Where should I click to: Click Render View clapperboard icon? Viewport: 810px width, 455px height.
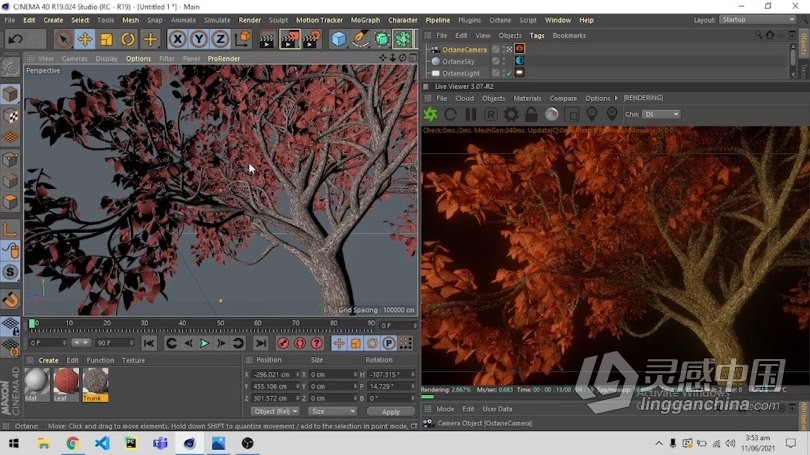(267, 39)
